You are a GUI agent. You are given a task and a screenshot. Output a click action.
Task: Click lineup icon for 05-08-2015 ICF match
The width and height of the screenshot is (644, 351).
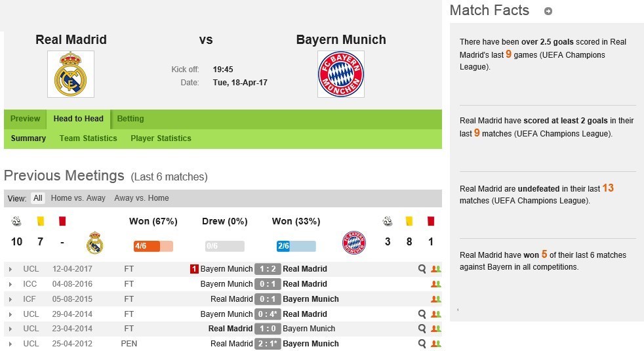435,299
